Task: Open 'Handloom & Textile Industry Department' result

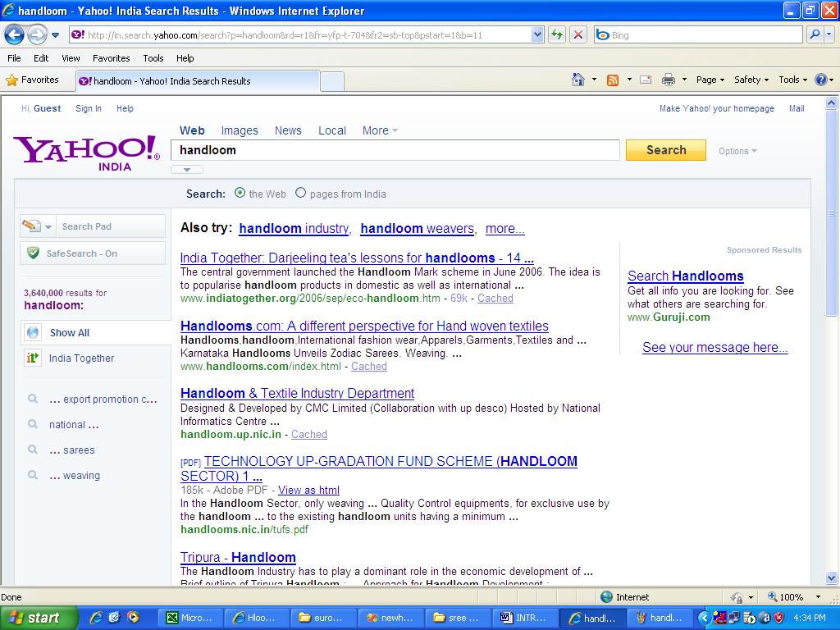Action: coord(297,393)
